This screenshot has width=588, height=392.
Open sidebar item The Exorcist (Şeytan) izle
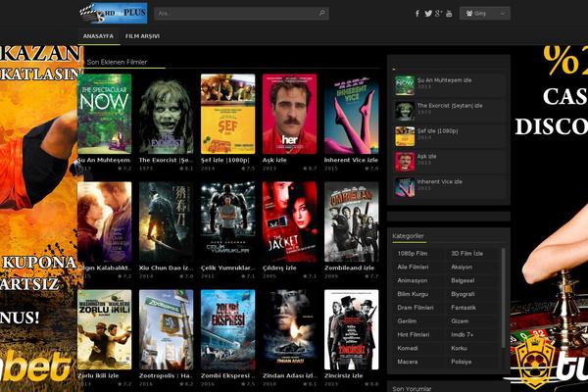450,106
